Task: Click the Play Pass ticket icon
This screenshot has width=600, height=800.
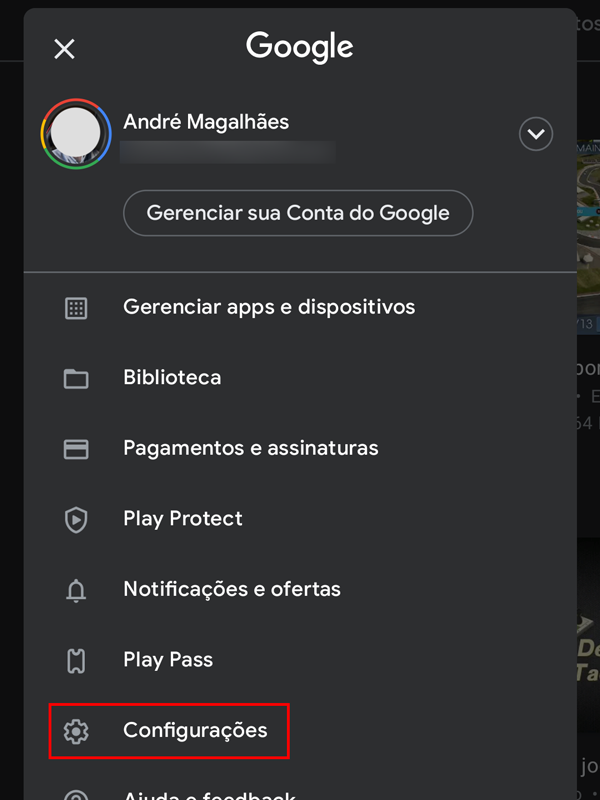Action: click(x=76, y=661)
